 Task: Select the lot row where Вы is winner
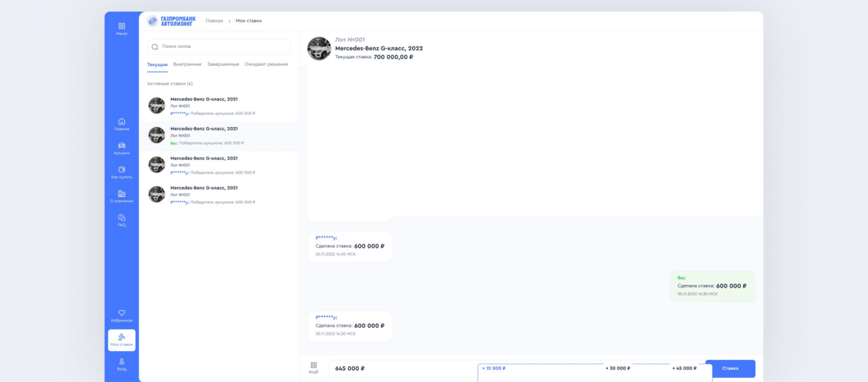[x=220, y=136]
